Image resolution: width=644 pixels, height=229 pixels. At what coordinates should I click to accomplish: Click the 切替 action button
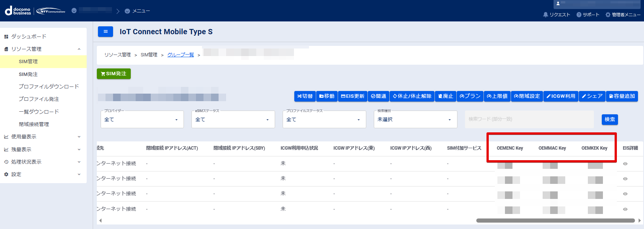coord(305,96)
